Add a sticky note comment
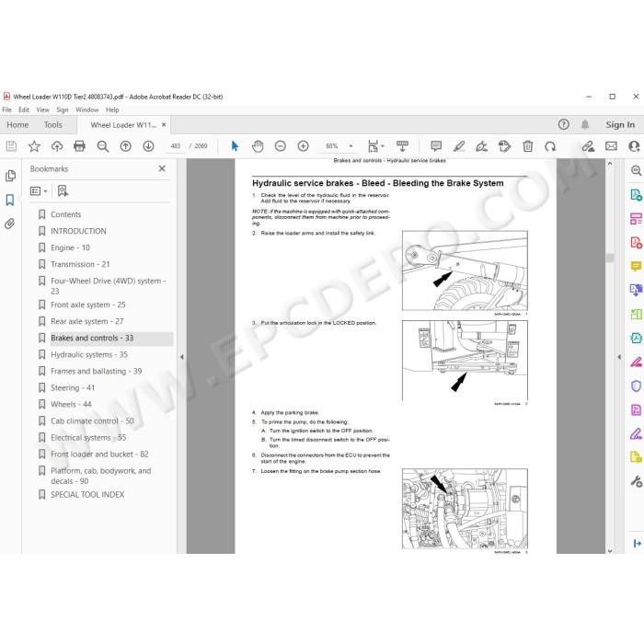This screenshot has height=644, width=644. 436,145
